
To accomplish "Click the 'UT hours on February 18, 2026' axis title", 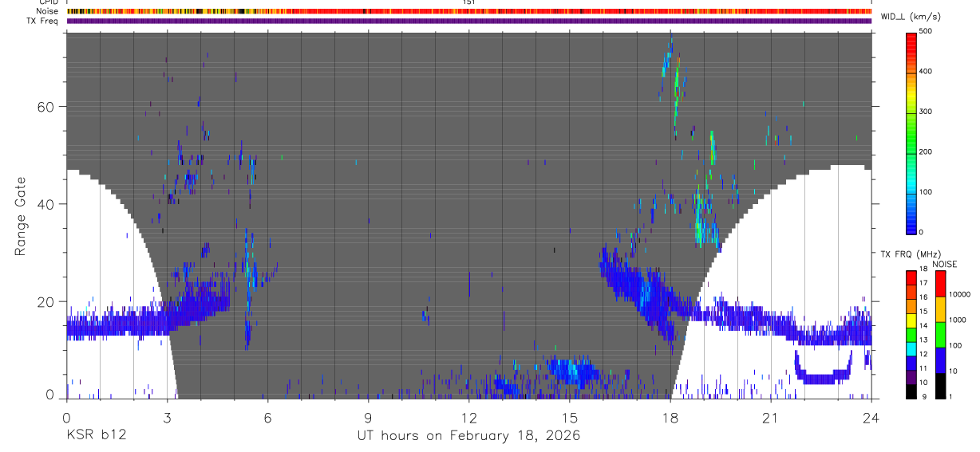I will pyautogui.click(x=468, y=436).
